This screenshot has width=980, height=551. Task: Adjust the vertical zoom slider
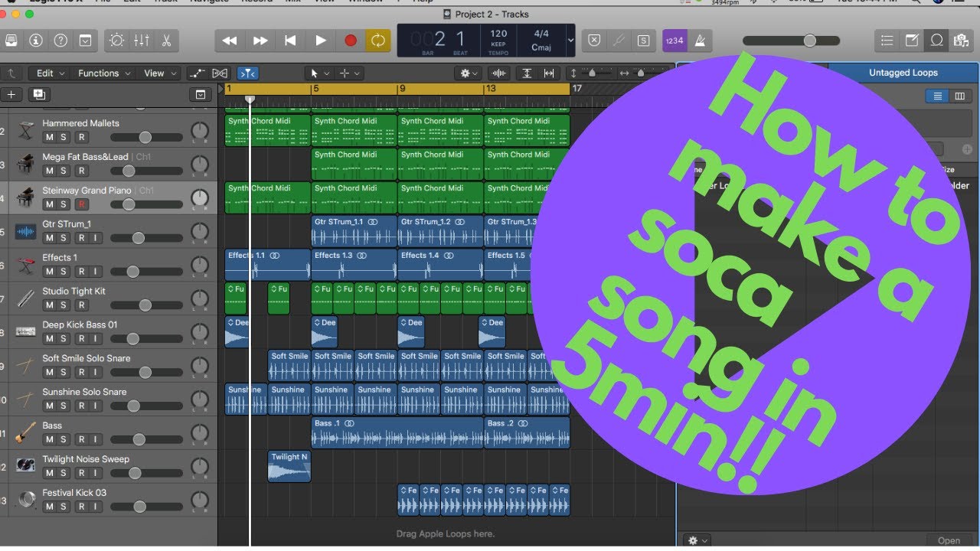point(593,73)
